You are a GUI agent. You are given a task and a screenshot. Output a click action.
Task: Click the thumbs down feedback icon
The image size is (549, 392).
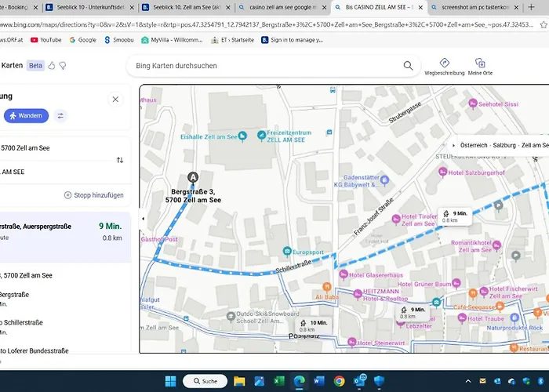[63, 66]
